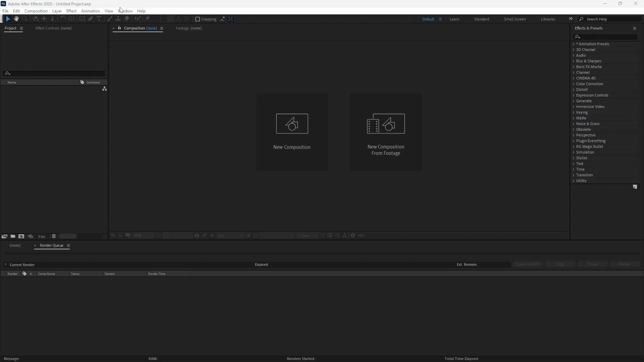Toggle snap to edges extension icon
Image resolution: width=644 pixels, height=362 pixels.
pyautogui.click(x=222, y=19)
